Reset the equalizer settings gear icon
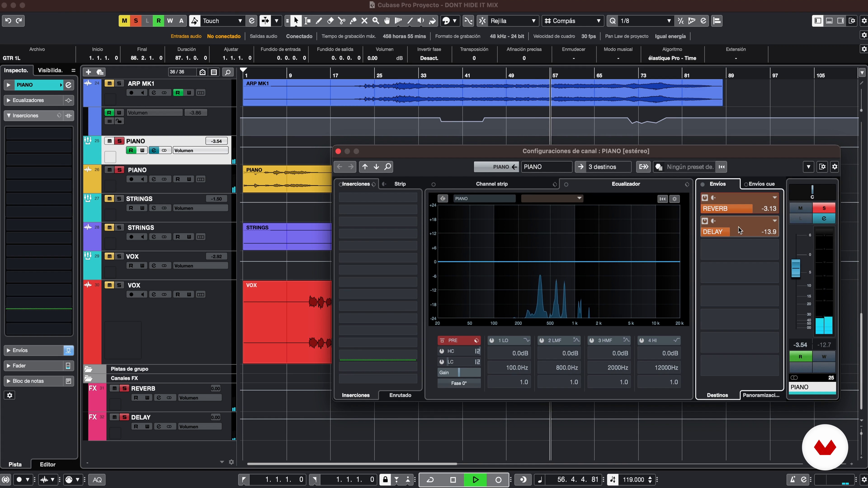The image size is (868, 488). [675, 199]
